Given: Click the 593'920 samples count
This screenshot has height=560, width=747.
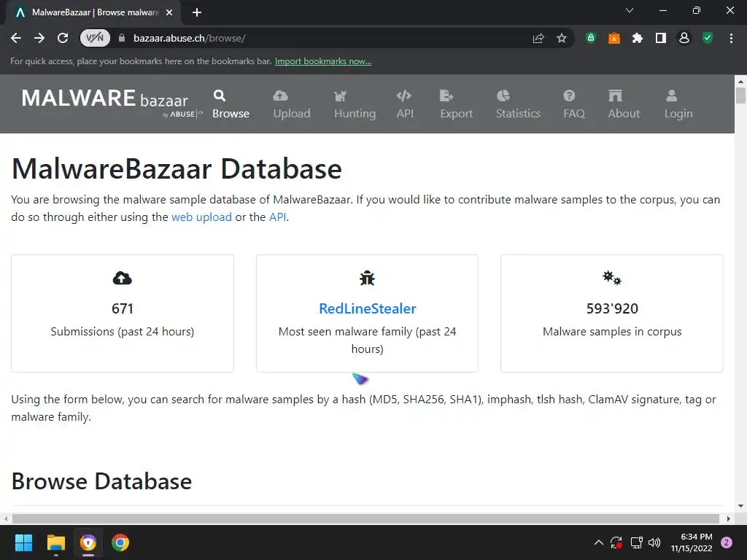Looking at the screenshot, I should (x=612, y=308).
